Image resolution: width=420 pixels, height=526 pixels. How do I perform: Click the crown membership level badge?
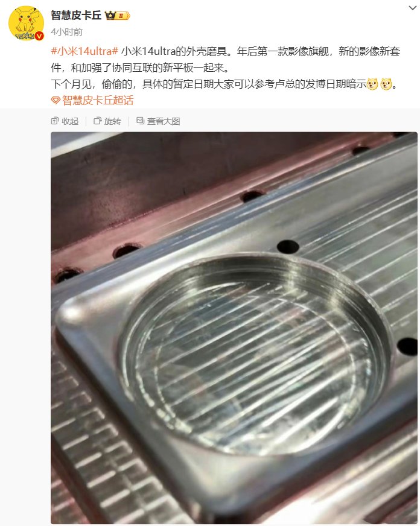click(x=117, y=16)
